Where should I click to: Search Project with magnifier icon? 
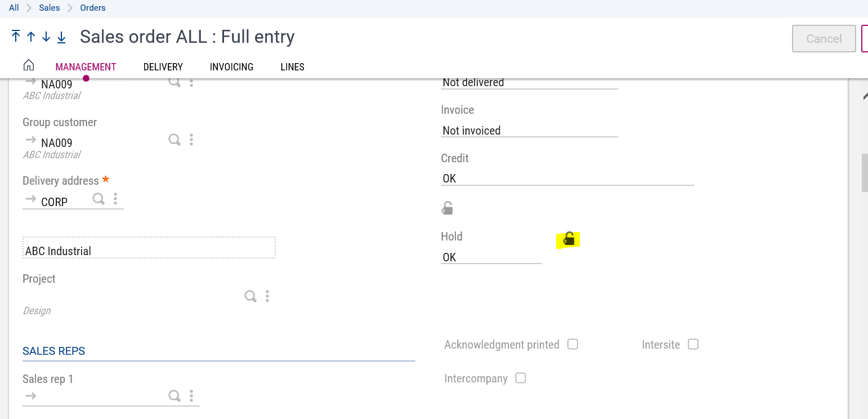(x=250, y=296)
